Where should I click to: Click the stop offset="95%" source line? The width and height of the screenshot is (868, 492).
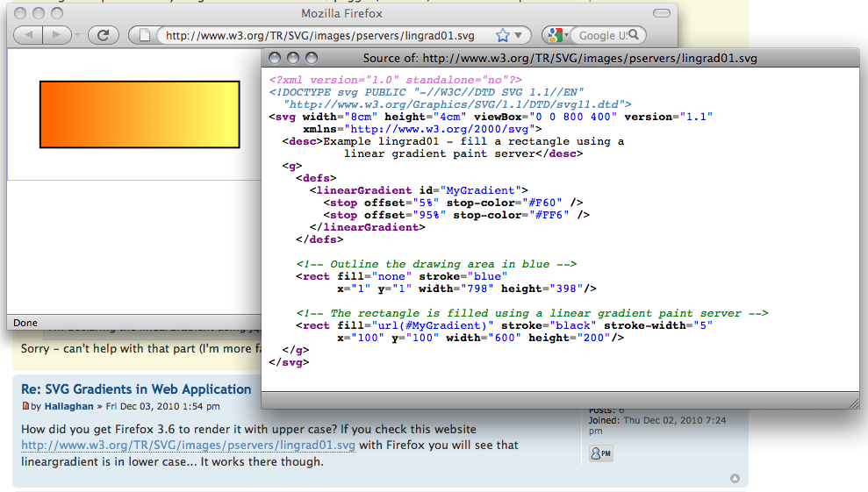456,215
